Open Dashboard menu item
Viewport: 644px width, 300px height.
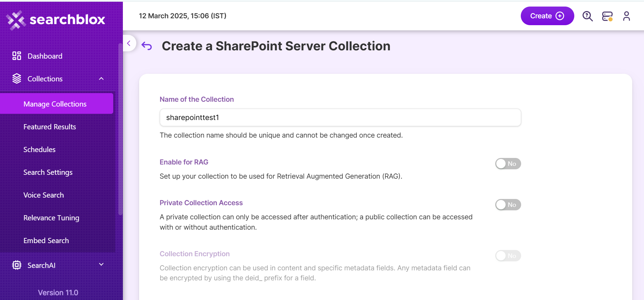click(45, 56)
